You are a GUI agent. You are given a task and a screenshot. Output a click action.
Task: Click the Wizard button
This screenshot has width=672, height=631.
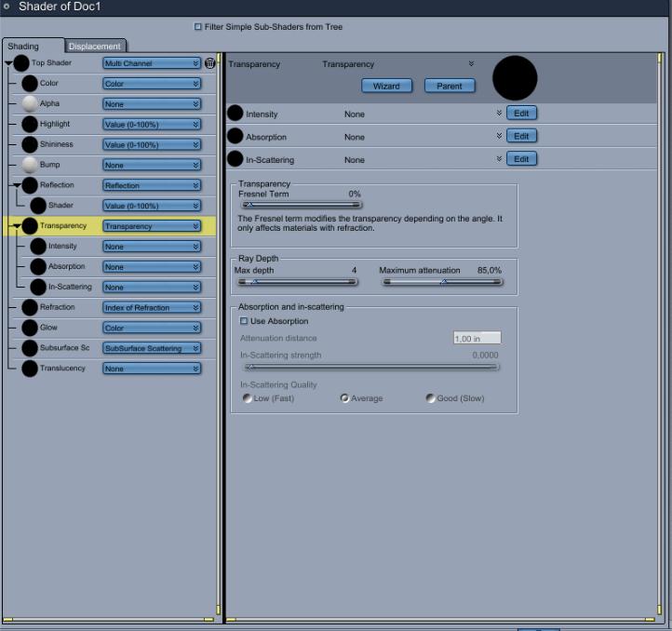[386, 86]
